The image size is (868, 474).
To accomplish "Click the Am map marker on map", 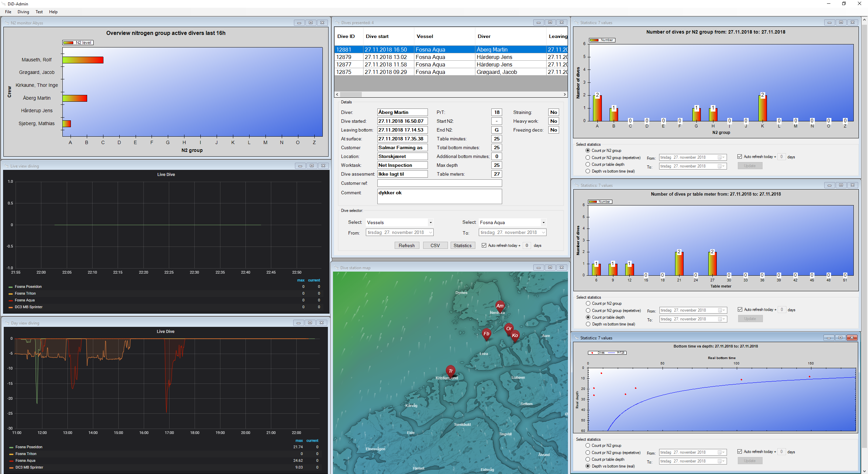I will click(x=500, y=306).
